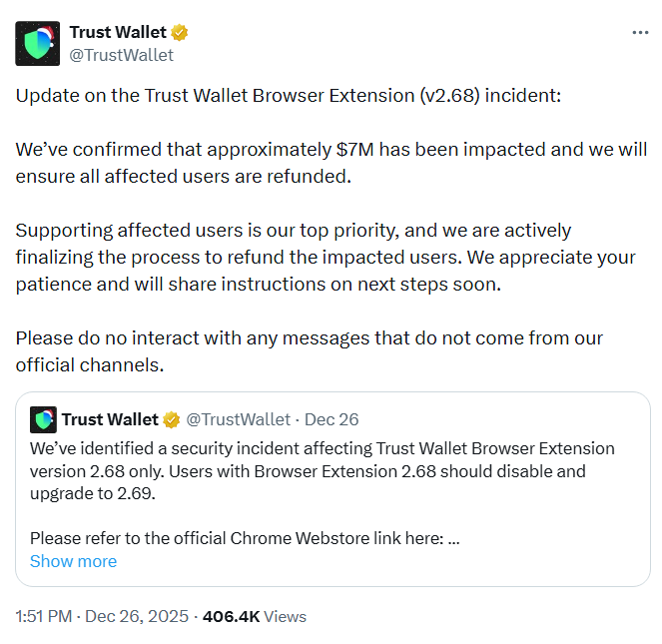
Task: Click the paragraph mentioning approximately $7M impacted
Action: 331,163
